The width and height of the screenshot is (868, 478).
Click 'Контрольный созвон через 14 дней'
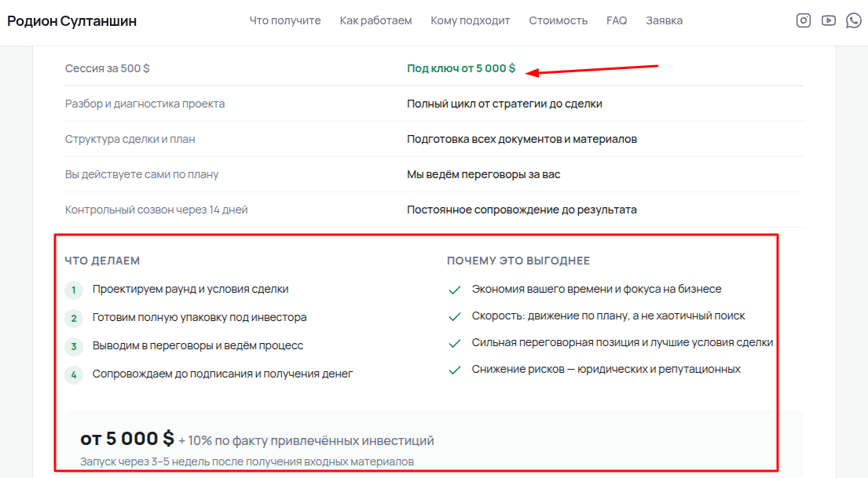pyautogui.click(x=156, y=210)
